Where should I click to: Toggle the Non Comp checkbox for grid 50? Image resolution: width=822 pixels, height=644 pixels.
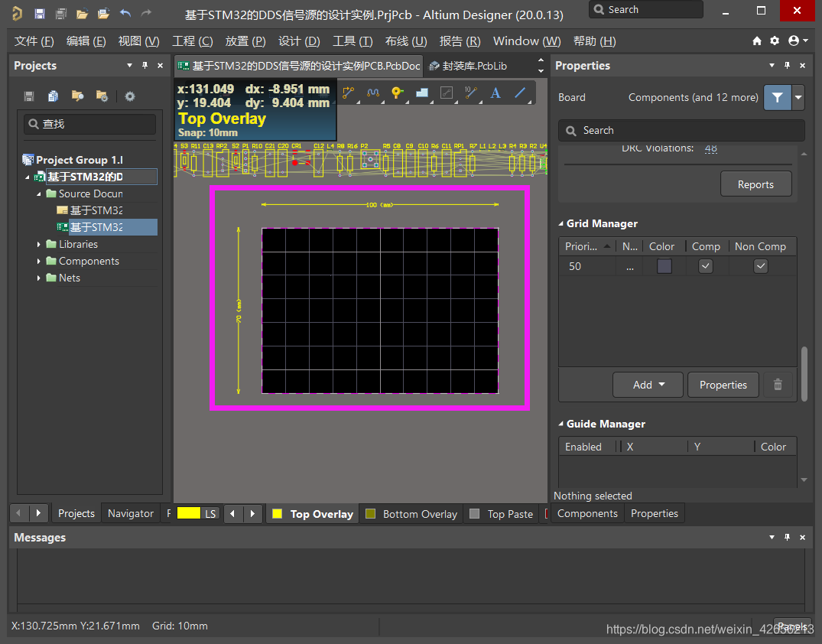pyautogui.click(x=761, y=266)
